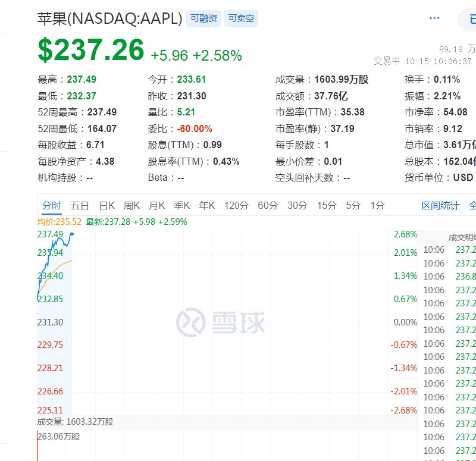Switch to the 120分 chart tab
The image size is (476, 461).
click(236, 205)
